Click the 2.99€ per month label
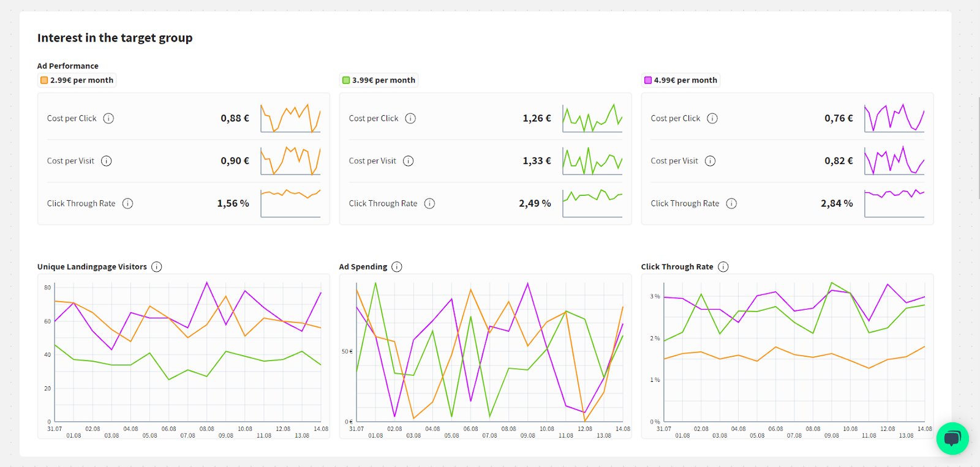 point(81,80)
